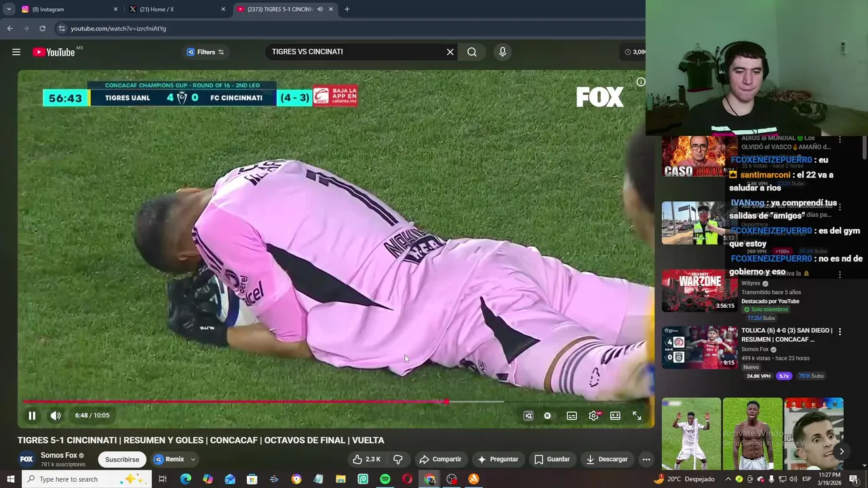Open the Warzone stream thumbnail
Screen dimensions: 868x488
(x=699, y=291)
